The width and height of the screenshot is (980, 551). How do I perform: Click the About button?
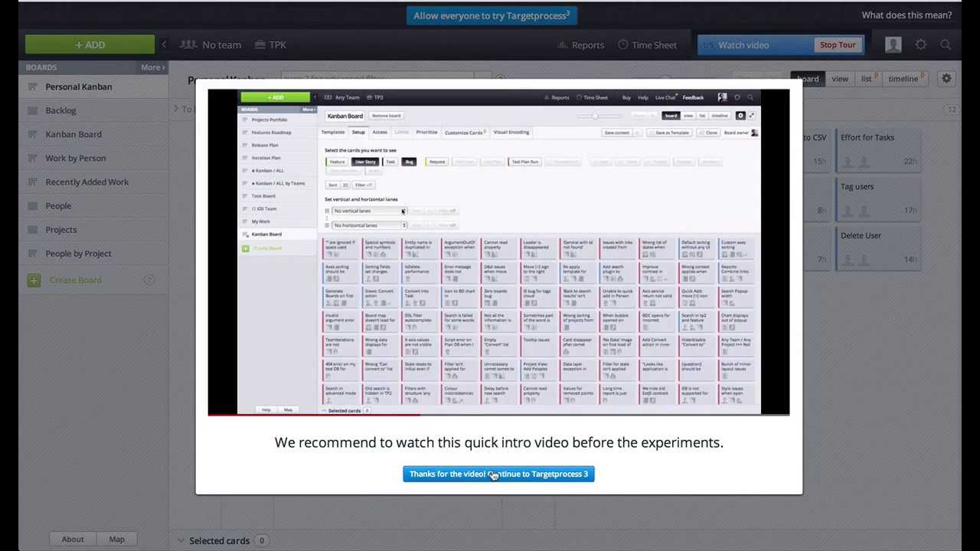(73, 539)
